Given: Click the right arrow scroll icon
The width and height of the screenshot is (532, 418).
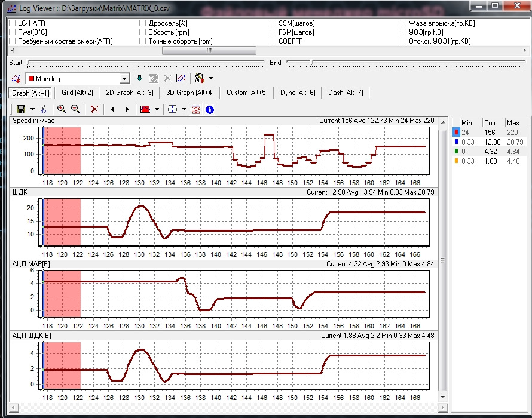Looking at the screenshot, I should (x=127, y=109).
